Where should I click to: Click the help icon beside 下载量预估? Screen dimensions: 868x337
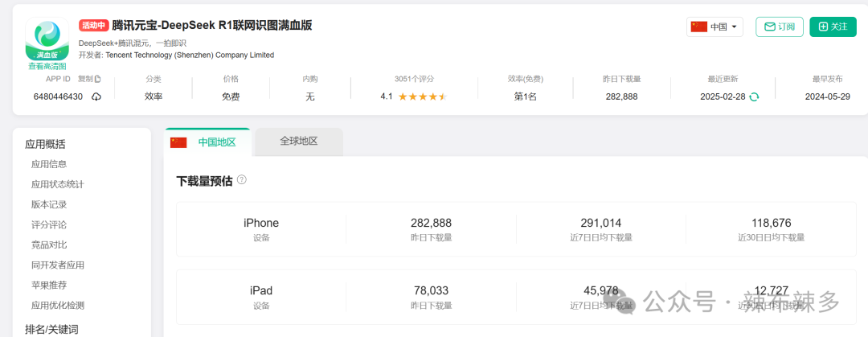coord(242,179)
